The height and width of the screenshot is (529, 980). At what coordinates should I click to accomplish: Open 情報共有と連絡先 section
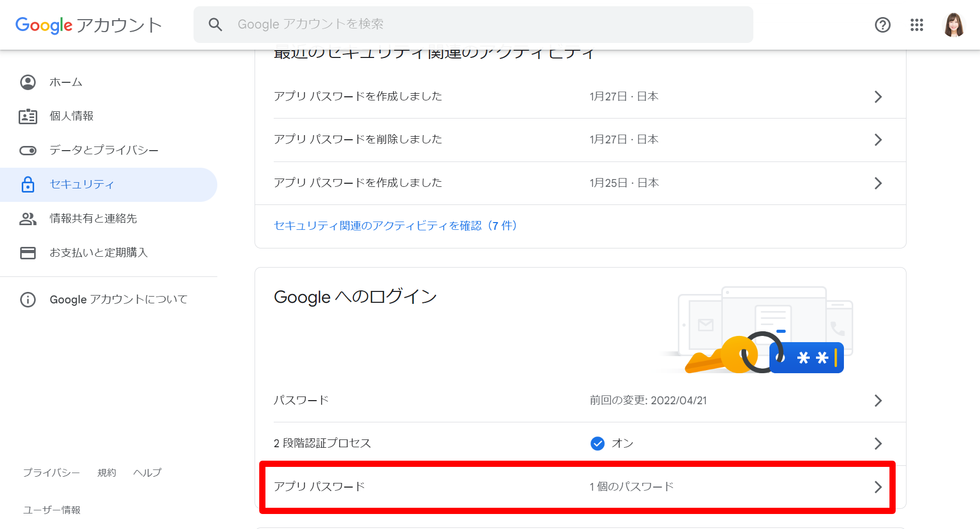(x=109, y=218)
